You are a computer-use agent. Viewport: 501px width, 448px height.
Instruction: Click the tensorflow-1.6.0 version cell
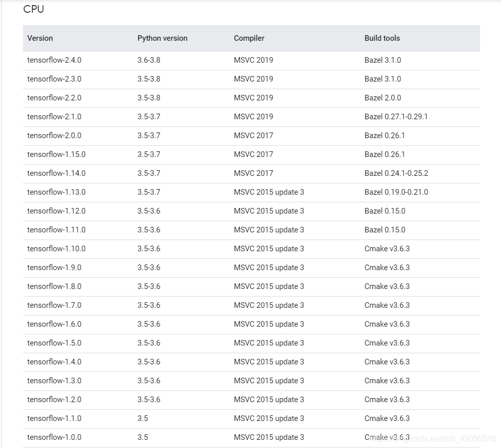pyautogui.click(x=54, y=324)
